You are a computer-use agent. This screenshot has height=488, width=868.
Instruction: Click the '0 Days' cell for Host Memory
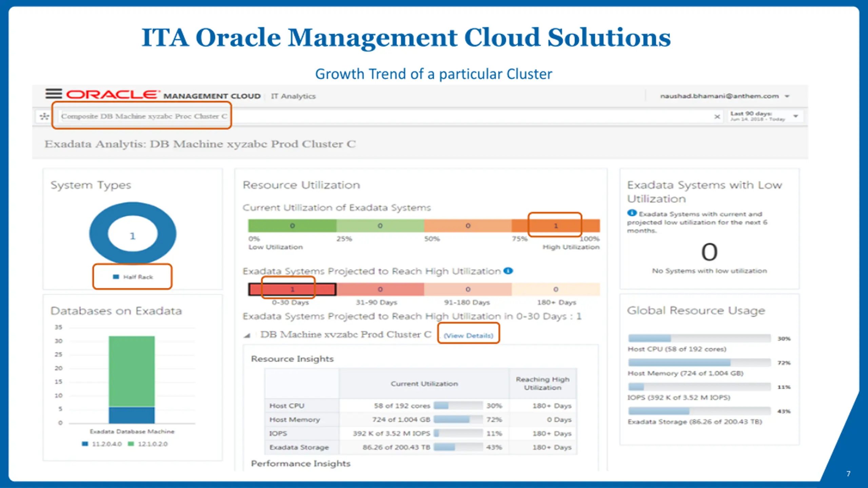coord(559,420)
